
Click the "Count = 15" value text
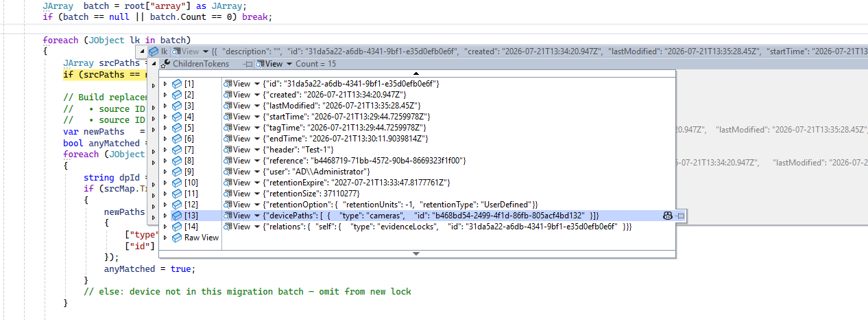315,64
